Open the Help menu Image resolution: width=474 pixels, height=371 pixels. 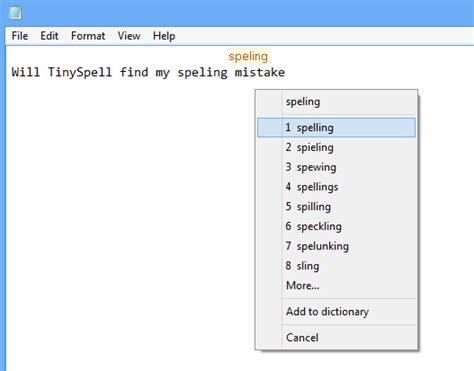(x=164, y=36)
